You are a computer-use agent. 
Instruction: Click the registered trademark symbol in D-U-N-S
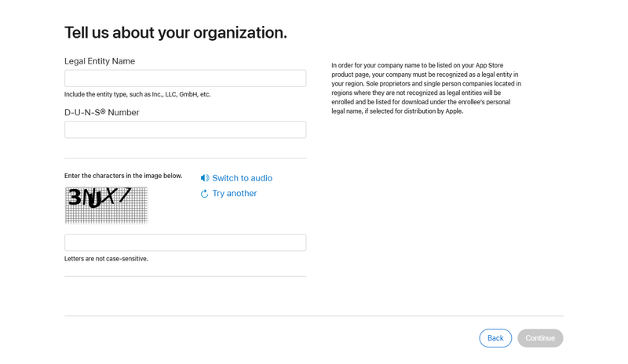[x=102, y=111]
